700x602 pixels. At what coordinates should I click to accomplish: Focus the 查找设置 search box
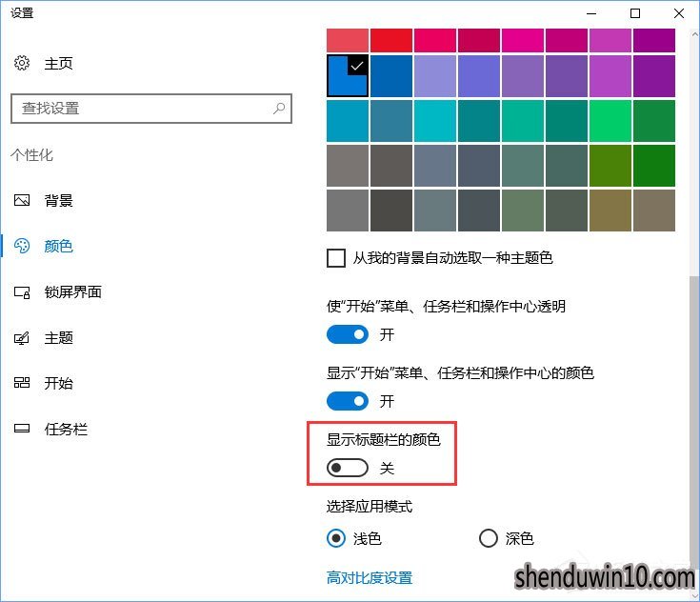tap(150, 108)
